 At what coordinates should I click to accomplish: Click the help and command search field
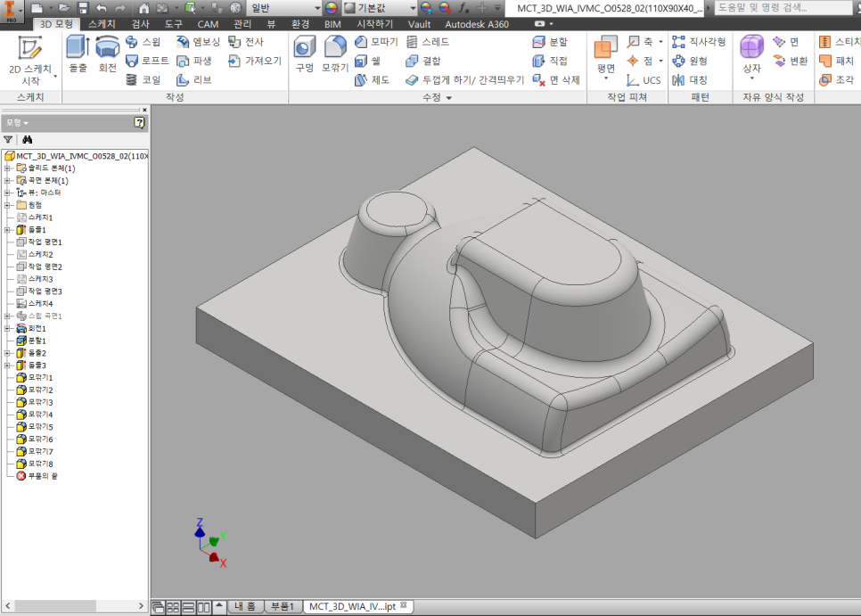[x=783, y=8]
